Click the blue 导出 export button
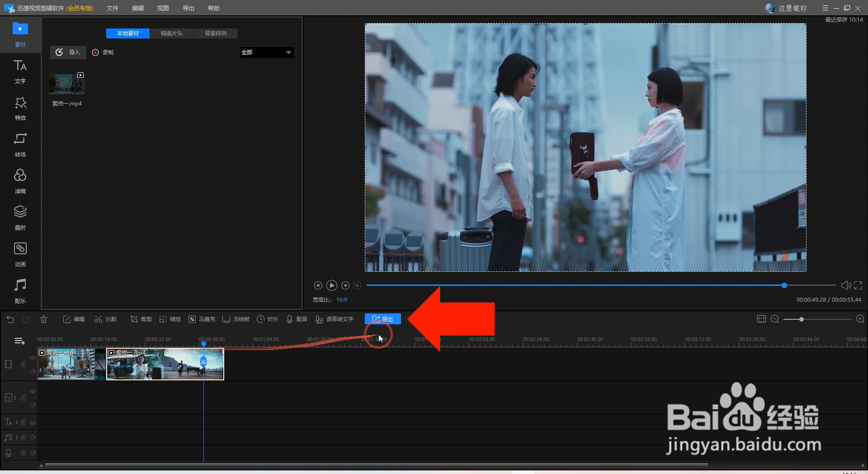Viewport: 868px width, 474px height. 383,319
